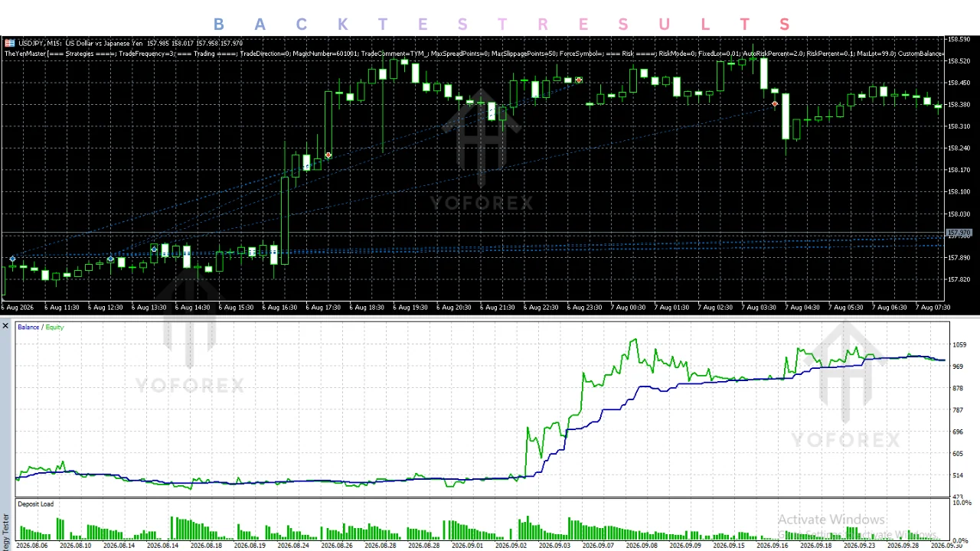
Task: Click the '7 Aug 03:30' time axis label
Action: 759,308
